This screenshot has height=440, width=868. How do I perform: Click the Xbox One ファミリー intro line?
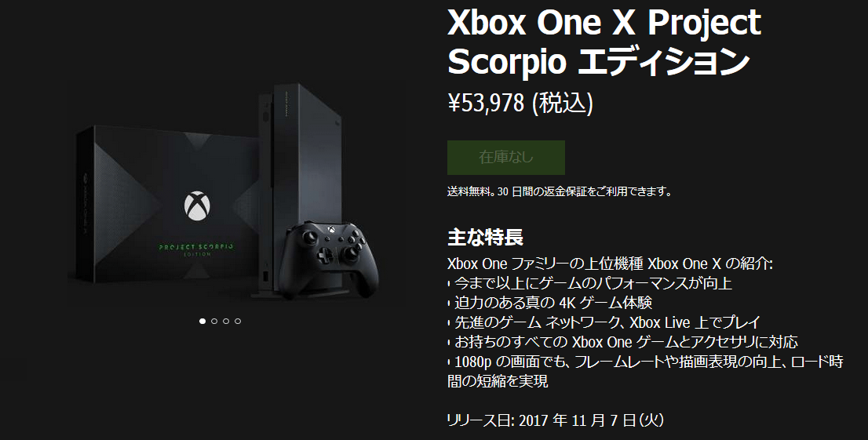[610, 264]
